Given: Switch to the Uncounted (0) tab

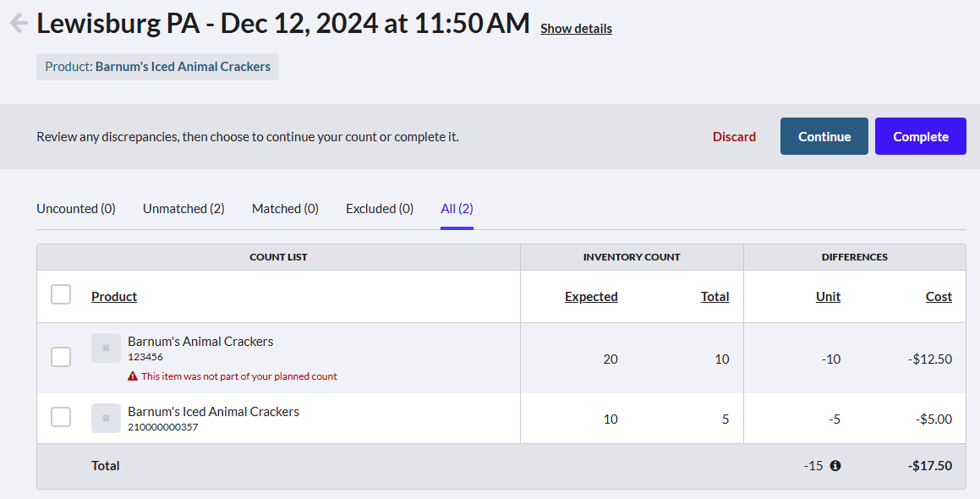Looking at the screenshot, I should point(76,209).
